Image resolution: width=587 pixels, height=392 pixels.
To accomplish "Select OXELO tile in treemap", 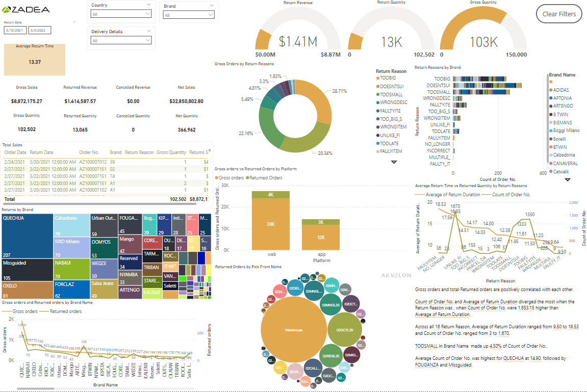I will tap(28, 290).
